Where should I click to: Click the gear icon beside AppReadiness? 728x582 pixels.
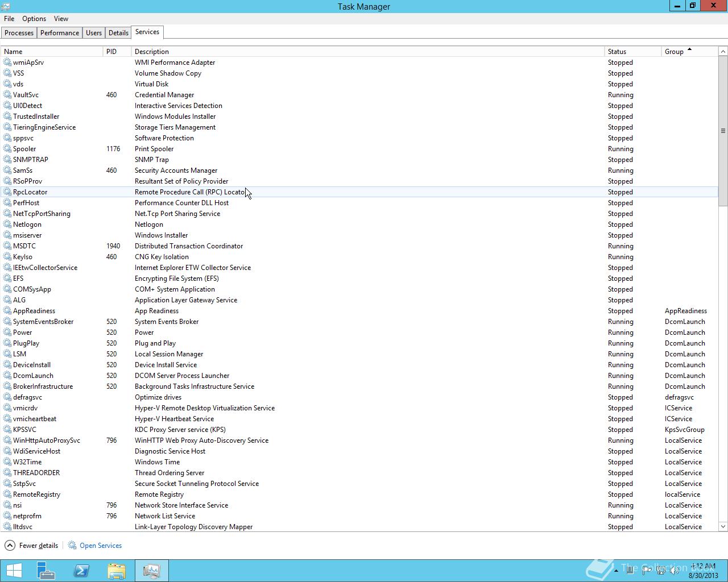[x=7, y=311]
